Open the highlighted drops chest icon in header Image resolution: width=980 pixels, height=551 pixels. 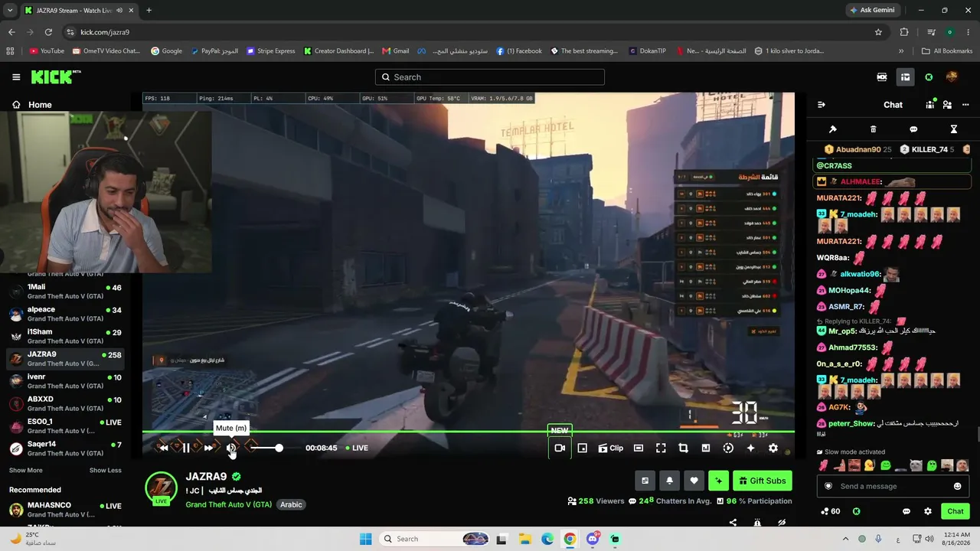(x=905, y=77)
